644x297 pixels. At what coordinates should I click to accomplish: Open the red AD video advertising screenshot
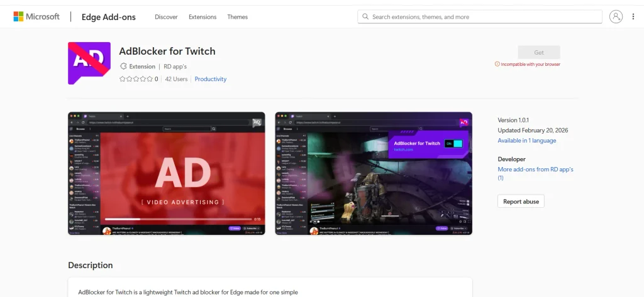166,173
